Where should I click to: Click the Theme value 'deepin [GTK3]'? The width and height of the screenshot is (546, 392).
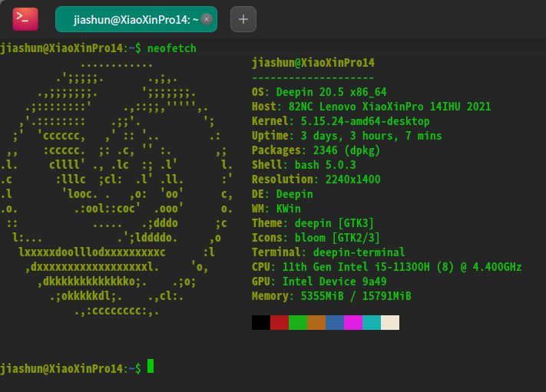pos(334,224)
